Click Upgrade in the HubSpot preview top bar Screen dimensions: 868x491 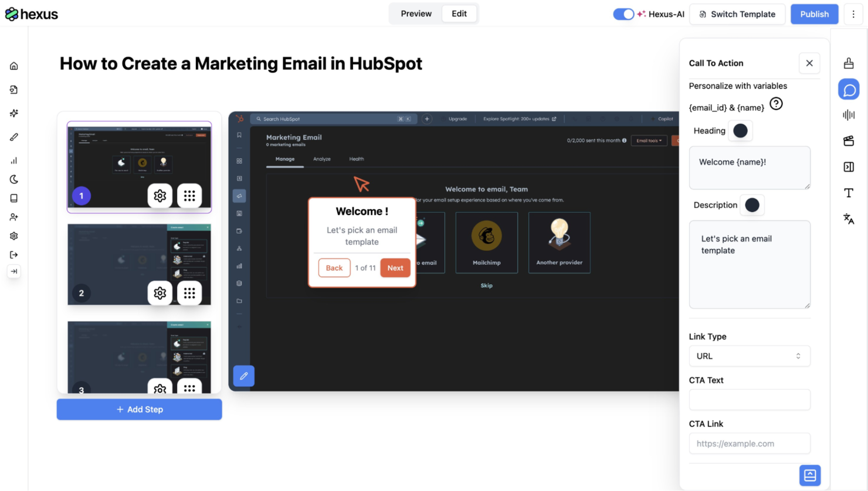click(458, 119)
